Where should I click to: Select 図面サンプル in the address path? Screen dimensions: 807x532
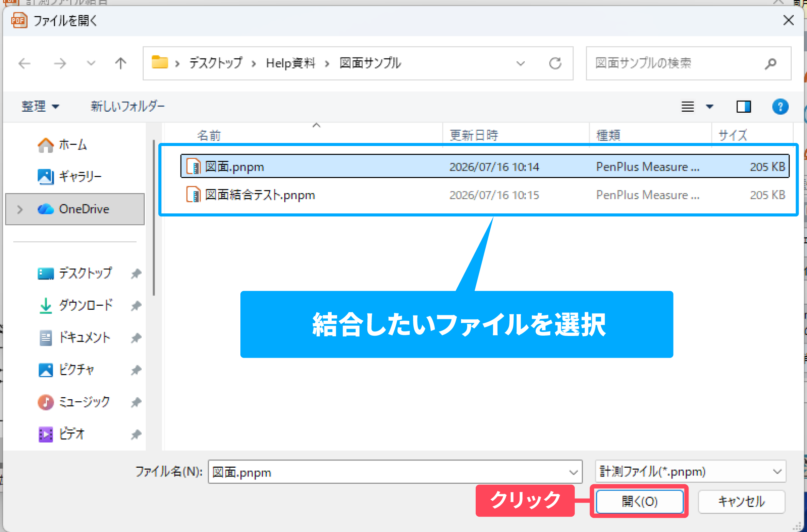370,63
